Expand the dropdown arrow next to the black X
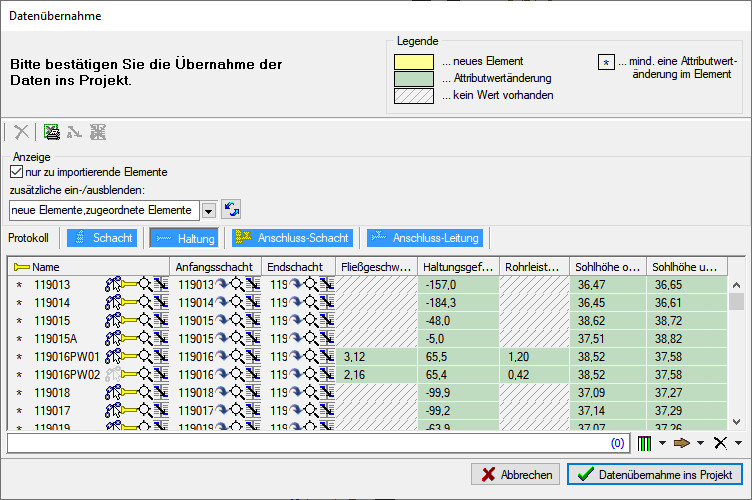Viewport: 752px width, 500px height. (x=738, y=443)
